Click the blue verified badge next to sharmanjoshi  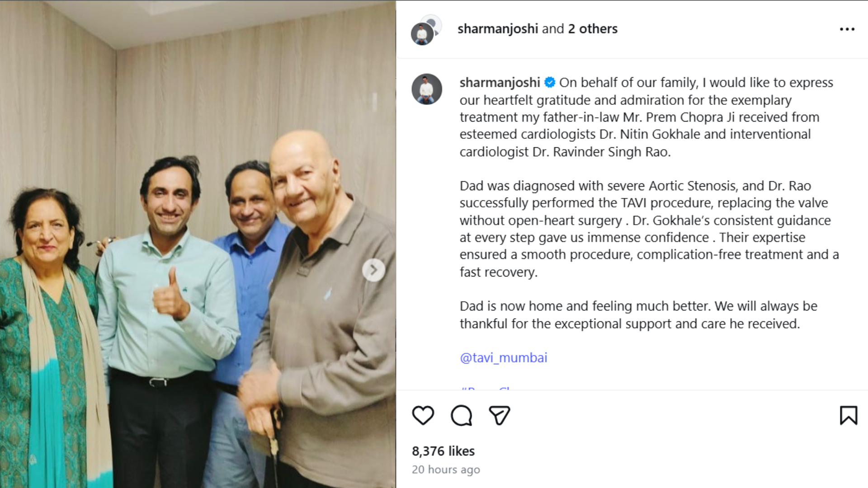(x=550, y=82)
